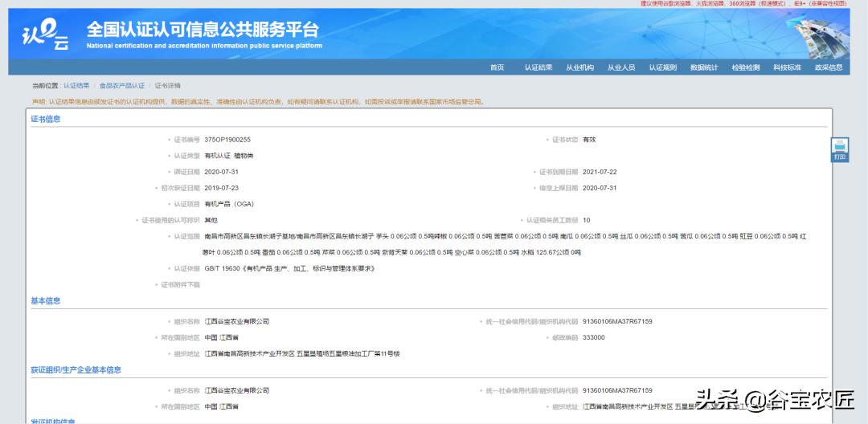Click the 信息上报日期 value 2020-07-31
The width and height of the screenshot is (868, 424).
coord(600,188)
